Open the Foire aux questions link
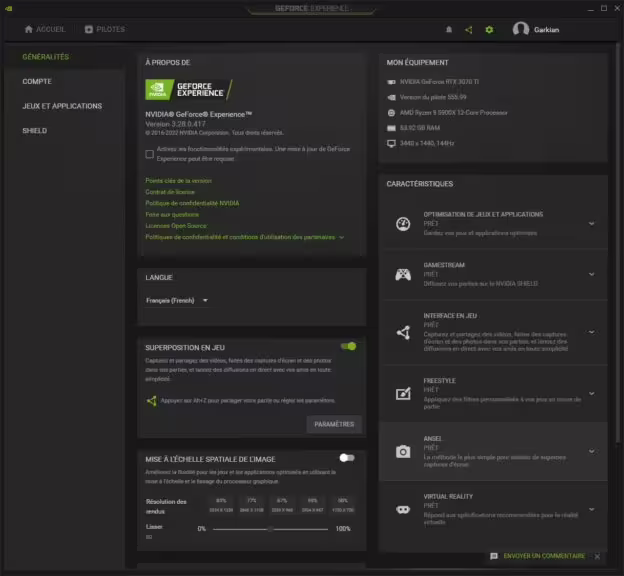 172,215
